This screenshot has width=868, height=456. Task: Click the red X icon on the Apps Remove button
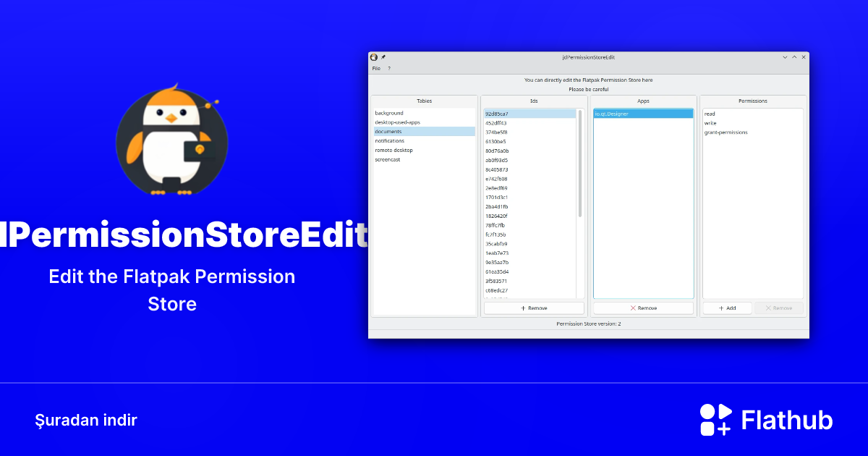[x=633, y=308]
